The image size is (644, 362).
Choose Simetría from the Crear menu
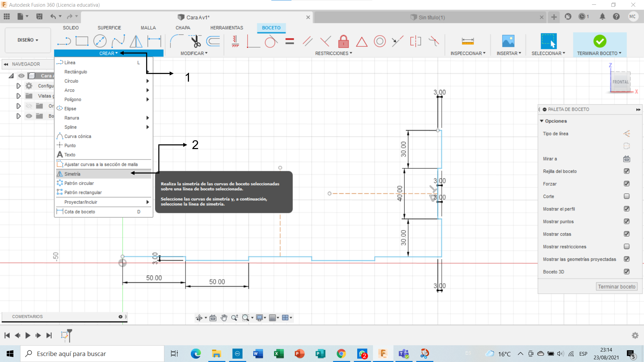(72, 174)
